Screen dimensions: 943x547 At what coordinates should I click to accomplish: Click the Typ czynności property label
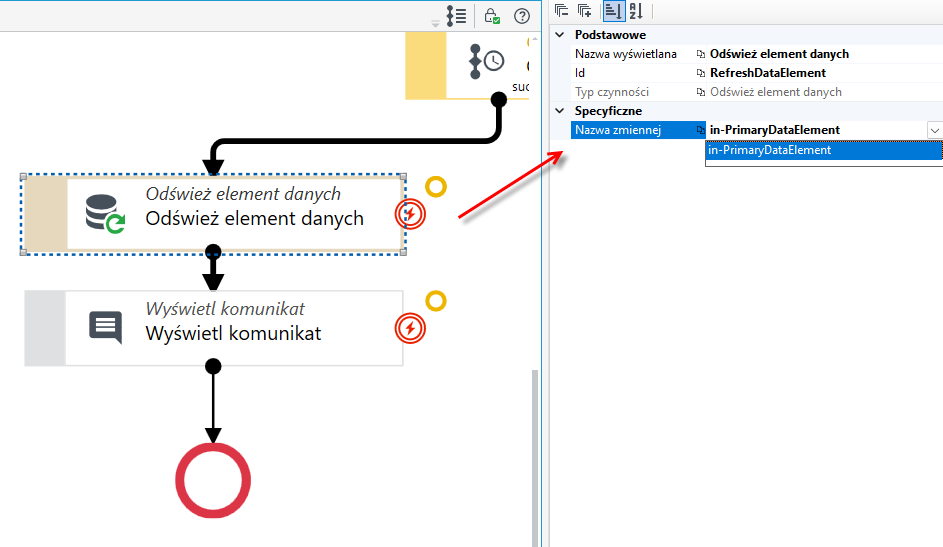(x=612, y=92)
